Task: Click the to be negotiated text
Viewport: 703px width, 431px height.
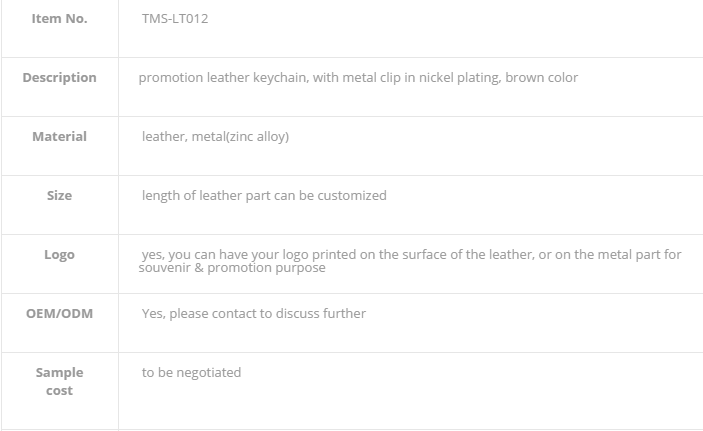Action: click(191, 373)
